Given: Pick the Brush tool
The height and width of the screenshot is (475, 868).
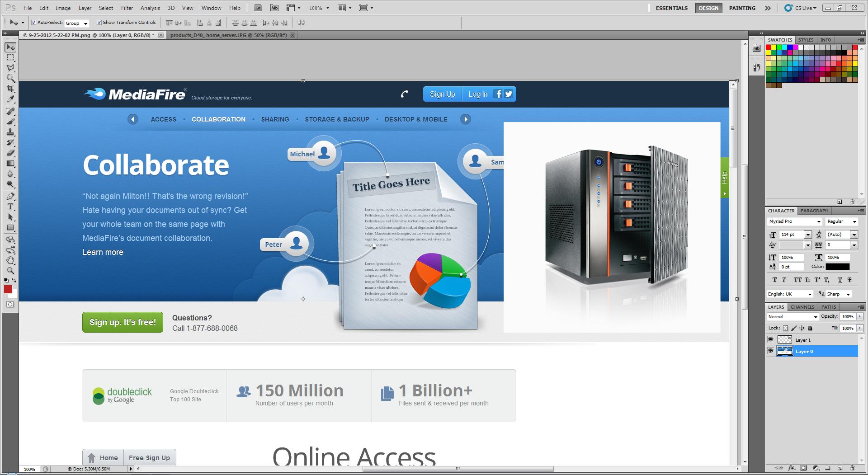Looking at the screenshot, I should 10,122.
